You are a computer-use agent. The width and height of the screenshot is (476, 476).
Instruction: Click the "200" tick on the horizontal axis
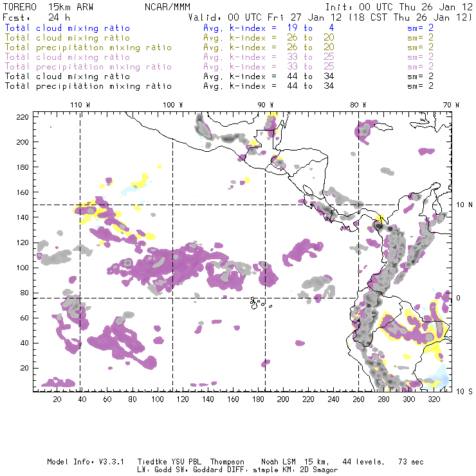point(283,399)
